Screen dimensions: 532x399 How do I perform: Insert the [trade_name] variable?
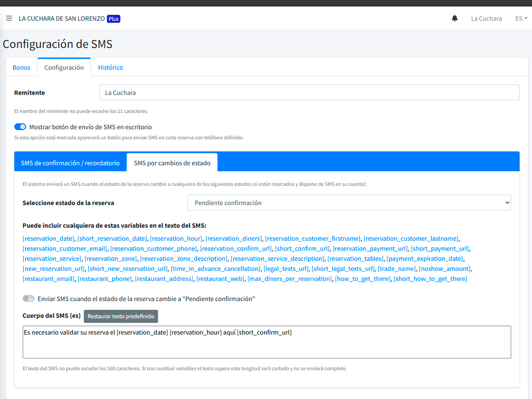point(397,269)
